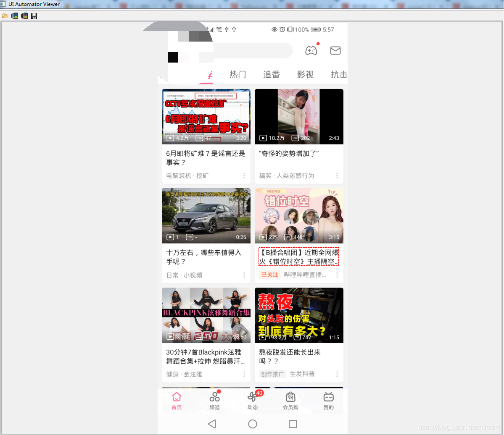Click the compressed hierarchy screenshot icon

tap(24, 16)
